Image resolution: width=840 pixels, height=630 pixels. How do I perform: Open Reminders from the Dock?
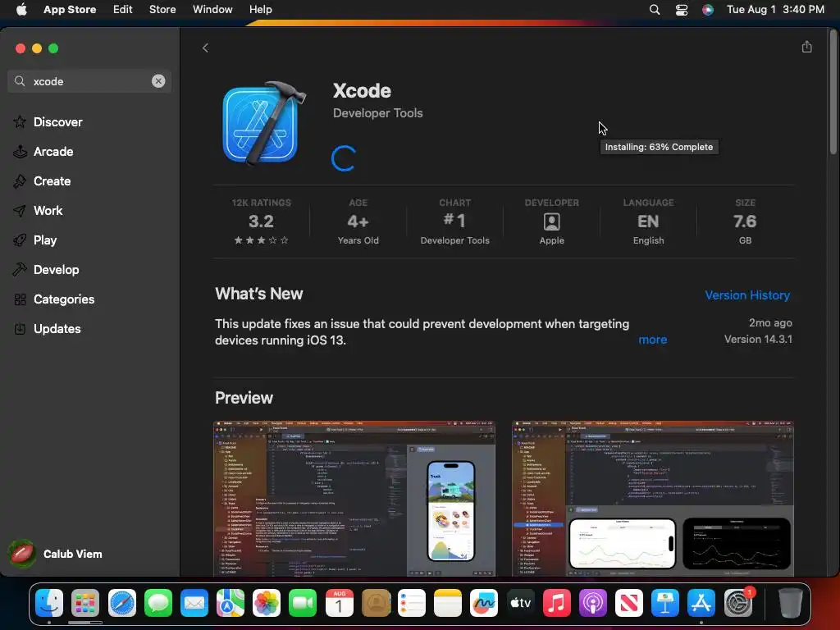pyautogui.click(x=412, y=603)
